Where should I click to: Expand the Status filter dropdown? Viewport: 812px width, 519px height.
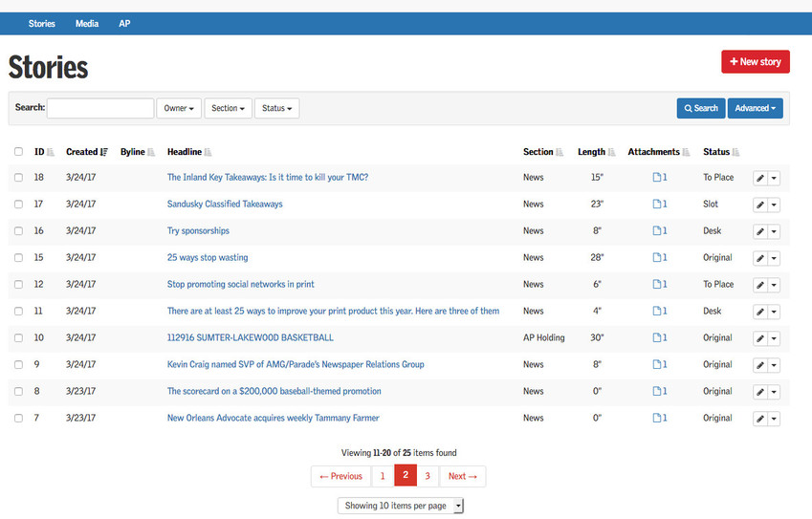coord(276,108)
